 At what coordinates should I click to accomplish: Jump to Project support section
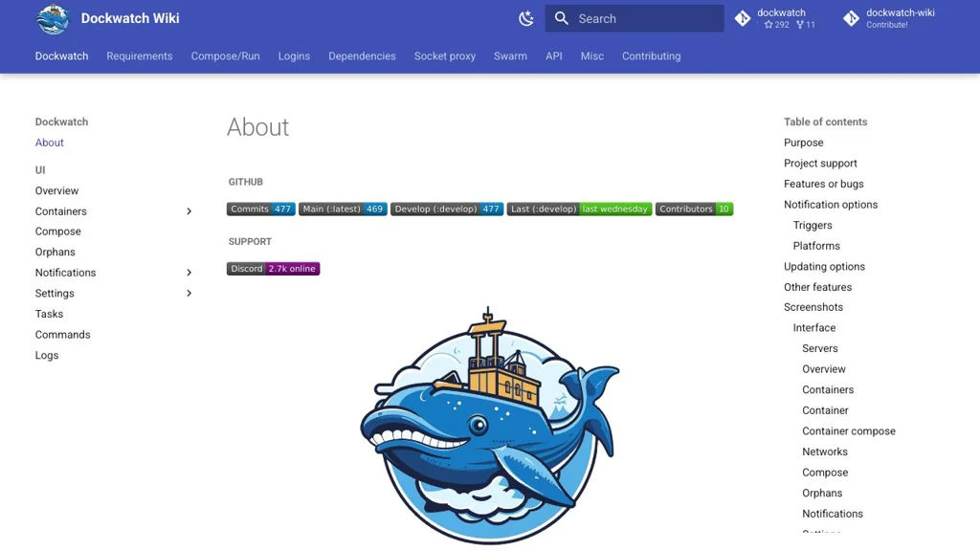(820, 163)
